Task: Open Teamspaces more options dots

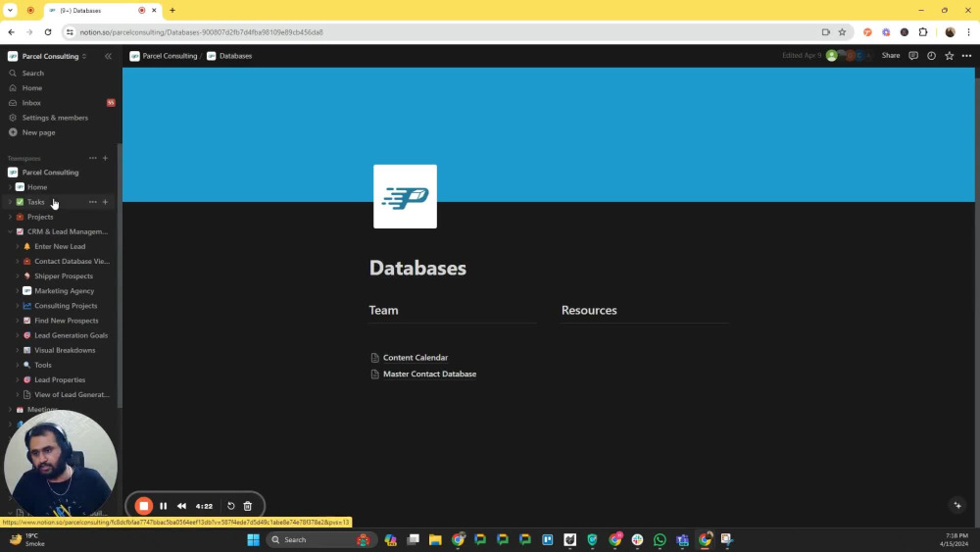Action: click(x=92, y=158)
